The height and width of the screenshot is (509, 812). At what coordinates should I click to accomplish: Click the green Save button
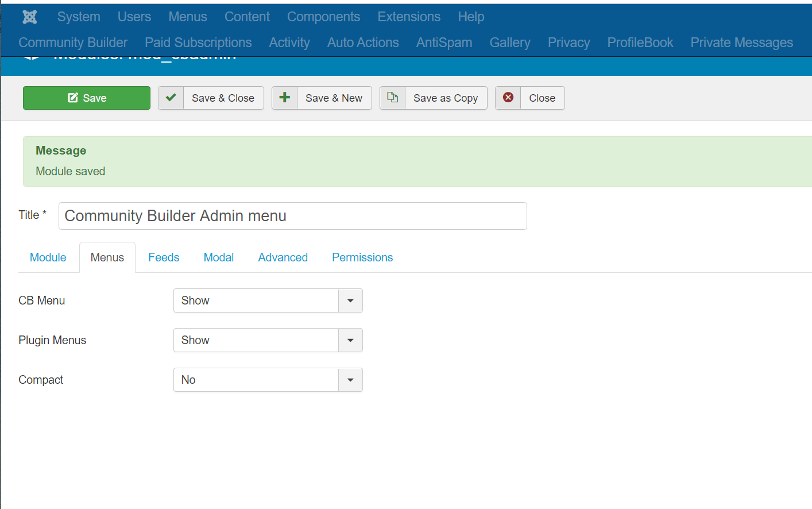[x=87, y=98]
